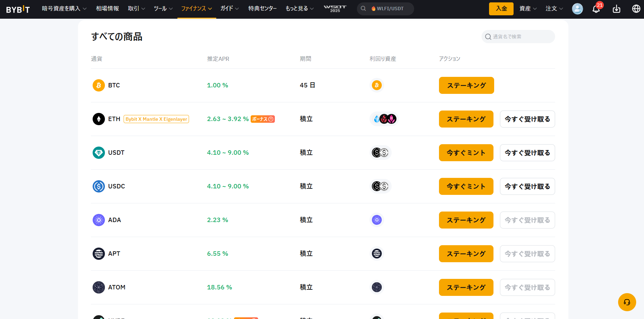Click the 入金 deposit button
The image size is (644, 319).
tap(501, 9)
